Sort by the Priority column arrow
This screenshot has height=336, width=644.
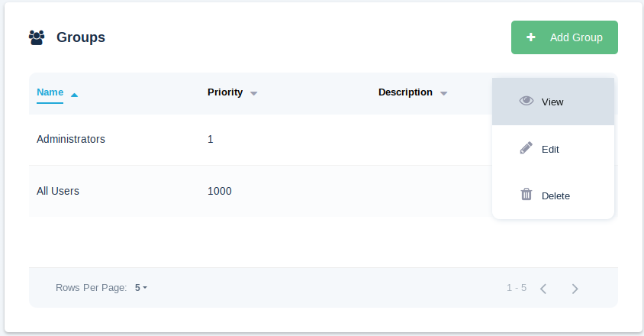(253, 93)
